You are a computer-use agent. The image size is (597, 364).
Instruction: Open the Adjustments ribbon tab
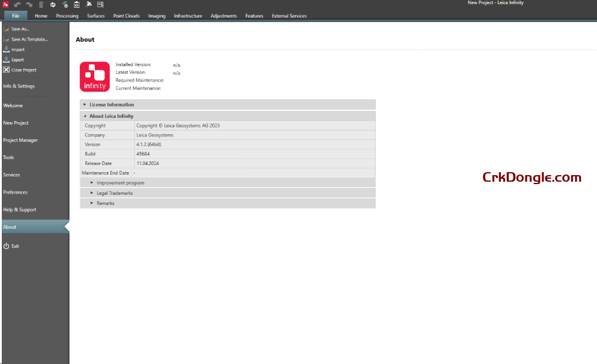pyautogui.click(x=223, y=16)
